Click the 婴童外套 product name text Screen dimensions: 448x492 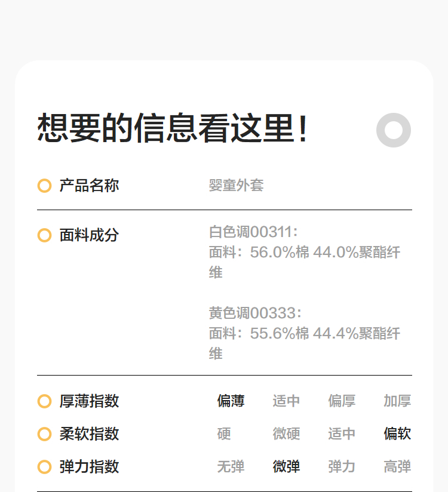[x=236, y=186]
